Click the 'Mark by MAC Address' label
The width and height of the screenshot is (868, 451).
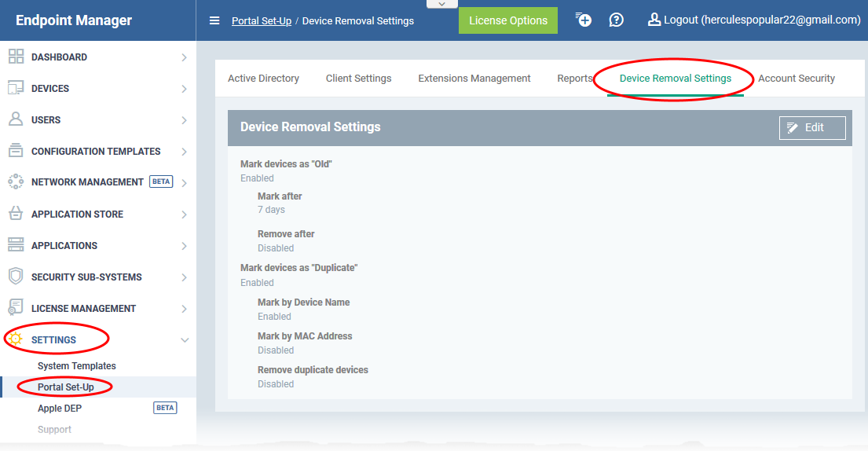tap(305, 336)
